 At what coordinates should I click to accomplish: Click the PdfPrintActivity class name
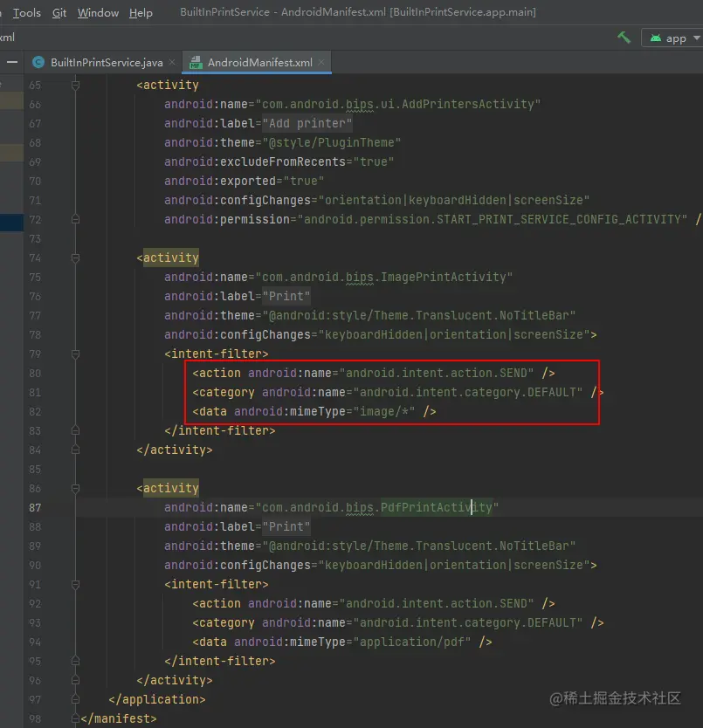(x=437, y=507)
